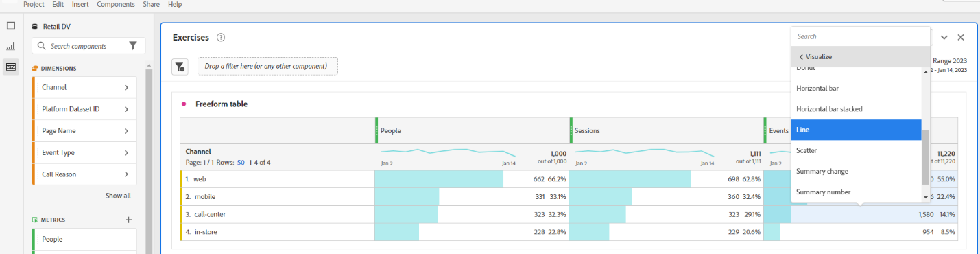Close the Exercises panel

click(x=961, y=38)
